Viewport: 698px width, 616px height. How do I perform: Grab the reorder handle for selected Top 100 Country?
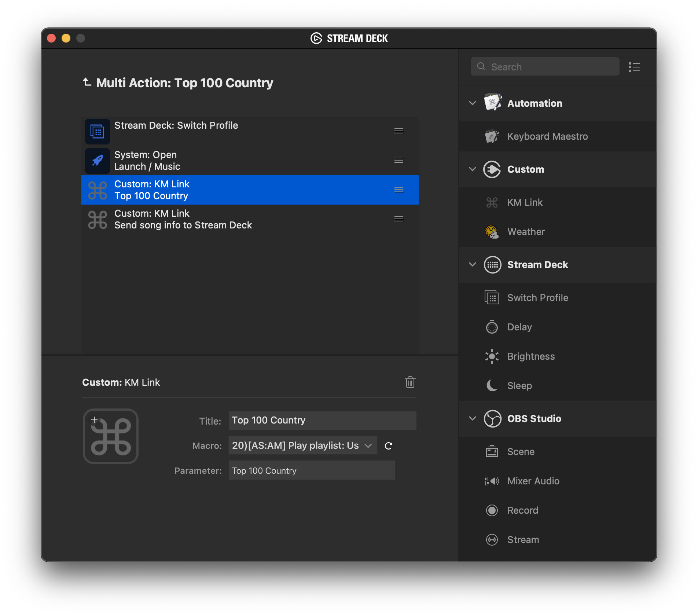click(x=399, y=190)
